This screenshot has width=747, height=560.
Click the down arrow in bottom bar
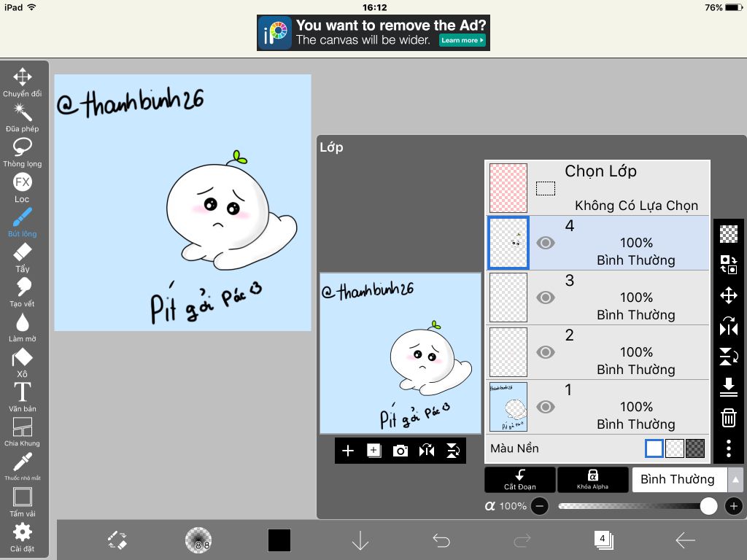coord(360,540)
